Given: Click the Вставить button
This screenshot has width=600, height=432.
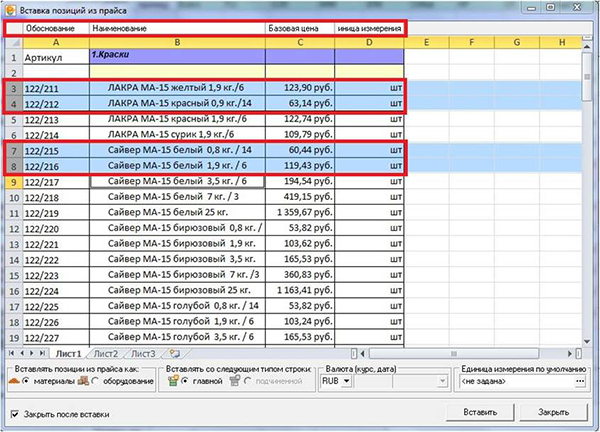Looking at the screenshot, I should coord(480,412).
